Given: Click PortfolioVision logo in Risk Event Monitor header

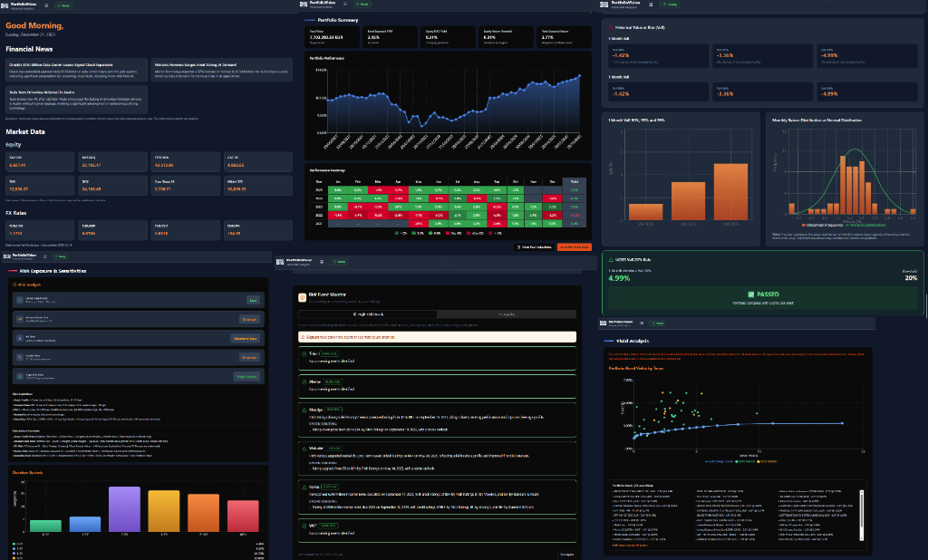Looking at the screenshot, I should point(281,261).
